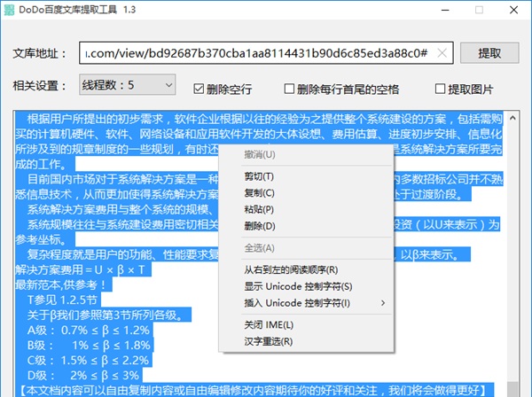This screenshot has height=397, width=532.
Task: Click the DoDo app icon in title bar
Action: tap(9, 10)
